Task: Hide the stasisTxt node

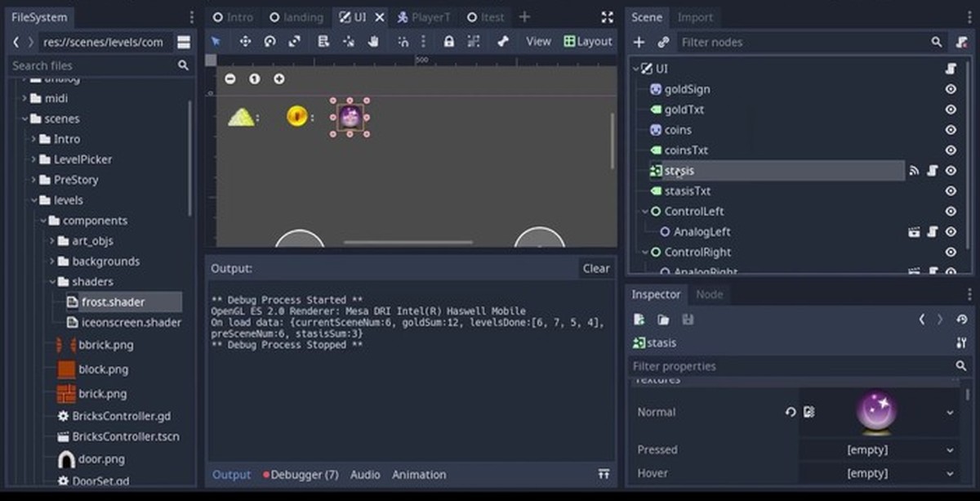Action: [x=950, y=191]
